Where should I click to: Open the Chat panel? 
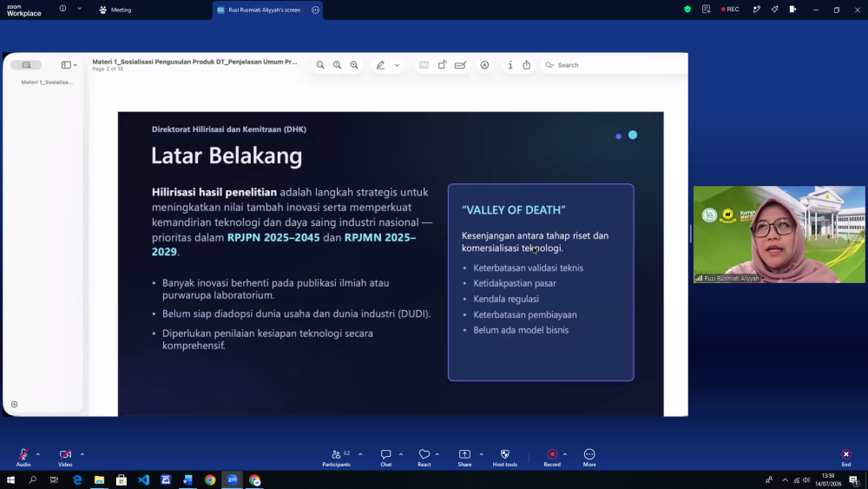coord(386,458)
